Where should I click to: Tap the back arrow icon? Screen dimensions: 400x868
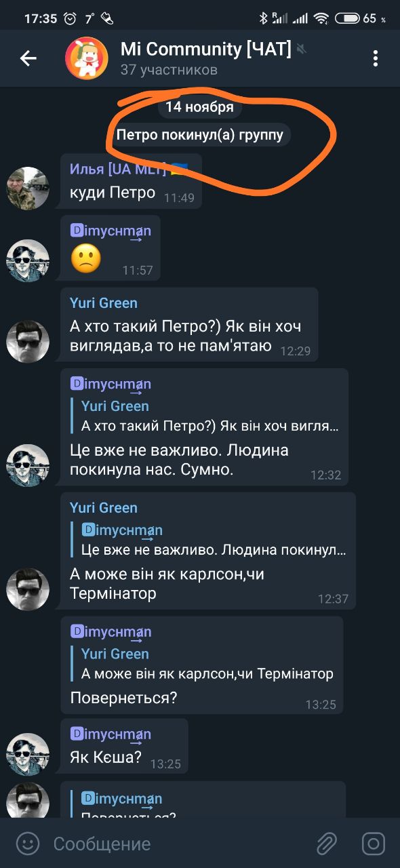[28, 58]
